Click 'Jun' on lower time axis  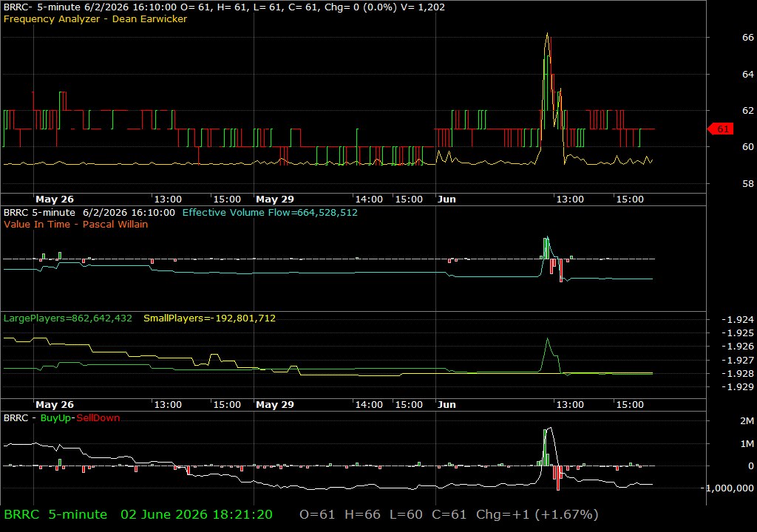(x=447, y=405)
